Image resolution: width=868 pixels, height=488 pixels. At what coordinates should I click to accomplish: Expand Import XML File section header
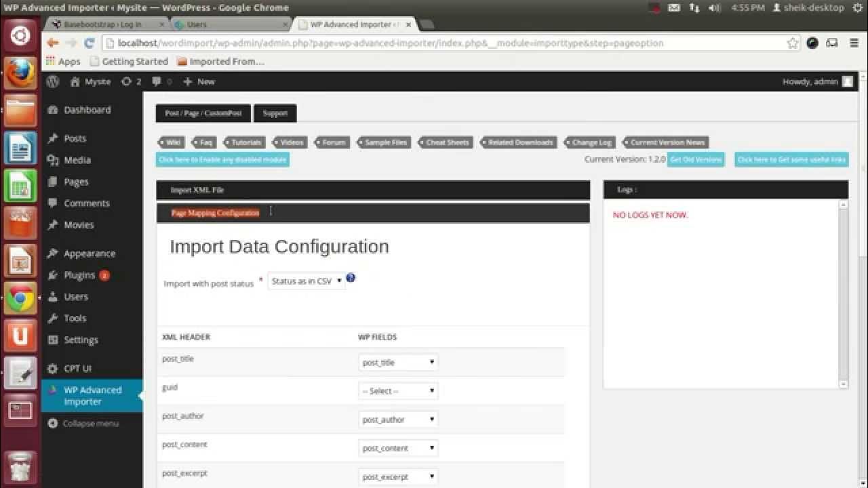(x=373, y=190)
